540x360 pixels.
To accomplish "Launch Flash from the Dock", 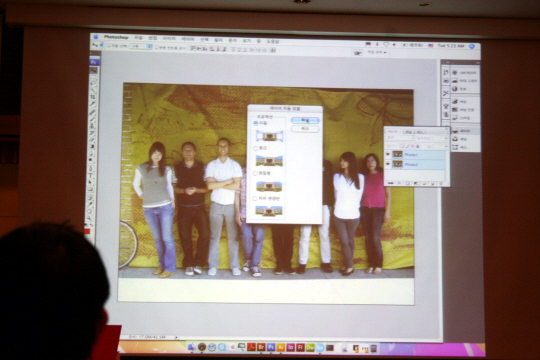I will [300, 348].
